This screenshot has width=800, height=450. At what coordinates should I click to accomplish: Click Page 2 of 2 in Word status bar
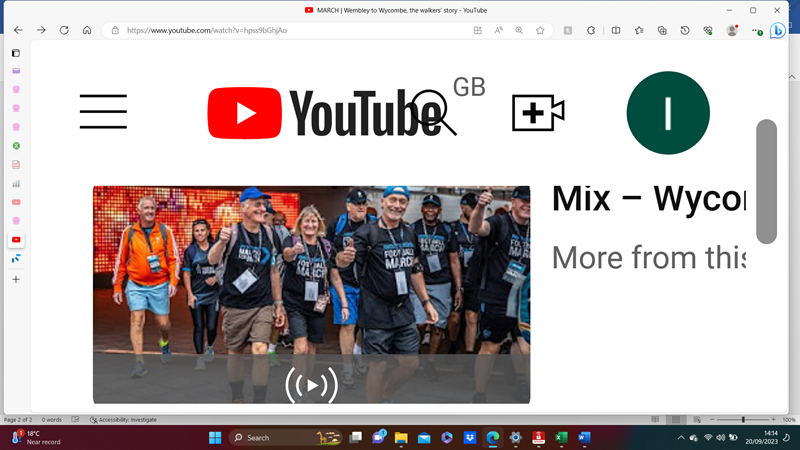(18, 420)
